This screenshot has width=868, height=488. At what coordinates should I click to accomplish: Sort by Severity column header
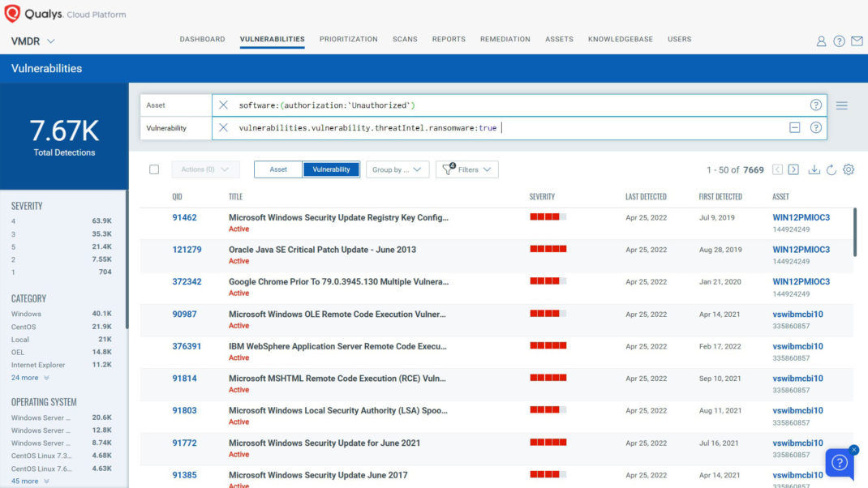[x=541, y=196]
